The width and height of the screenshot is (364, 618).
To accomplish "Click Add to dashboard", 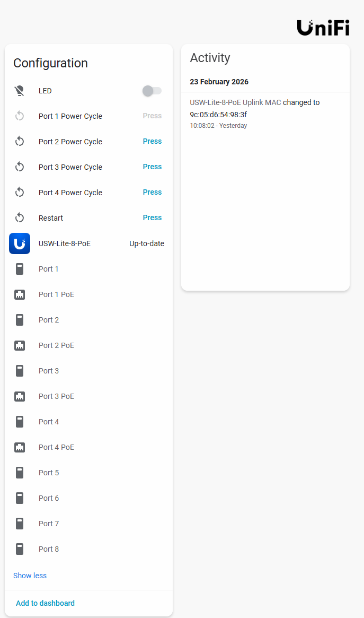I will click(45, 603).
